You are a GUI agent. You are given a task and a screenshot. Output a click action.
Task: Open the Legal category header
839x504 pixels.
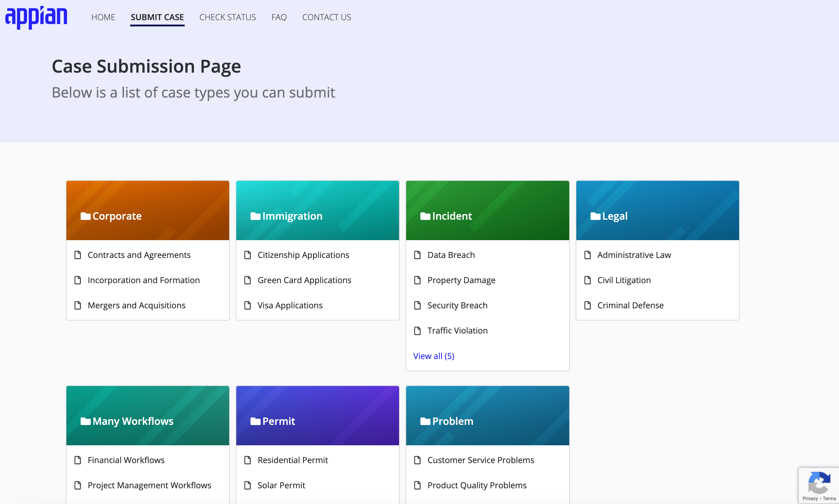[x=657, y=210]
